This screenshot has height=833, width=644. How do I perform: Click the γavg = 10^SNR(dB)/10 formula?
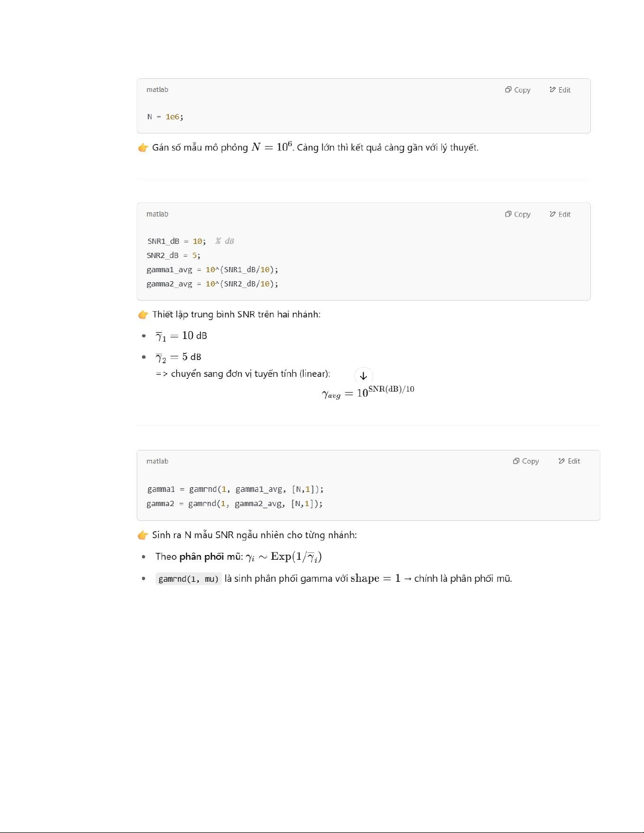pos(368,392)
